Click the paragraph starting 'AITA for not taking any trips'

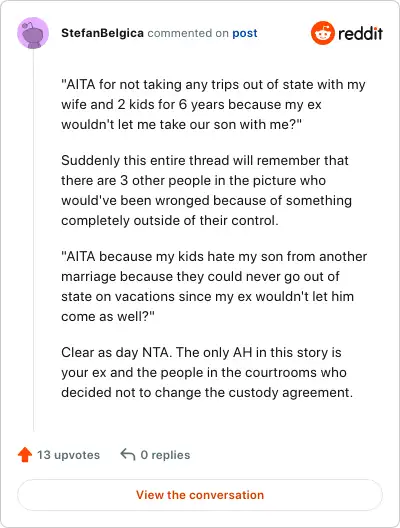pyautogui.click(x=213, y=104)
